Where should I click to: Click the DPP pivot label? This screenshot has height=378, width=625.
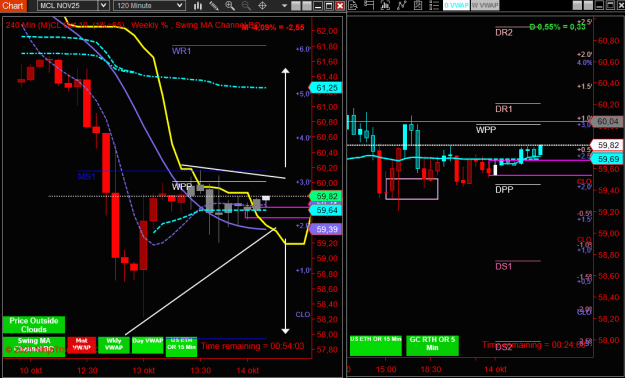[504, 190]
